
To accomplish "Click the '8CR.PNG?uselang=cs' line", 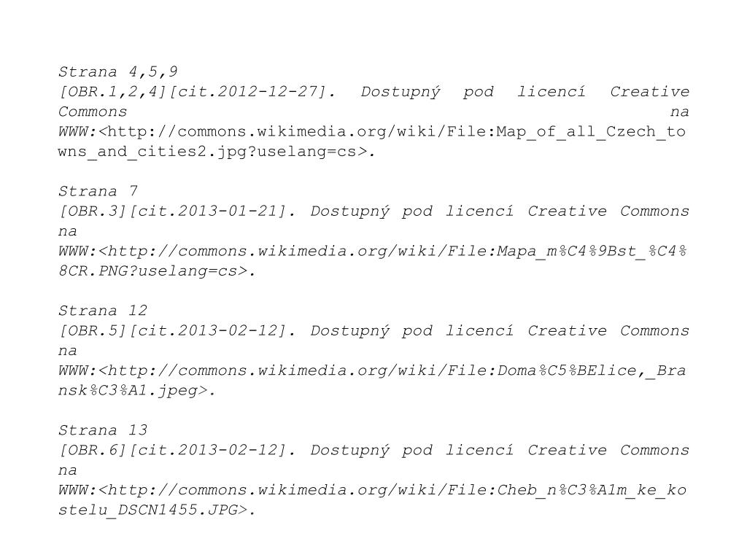I will 158,271.
